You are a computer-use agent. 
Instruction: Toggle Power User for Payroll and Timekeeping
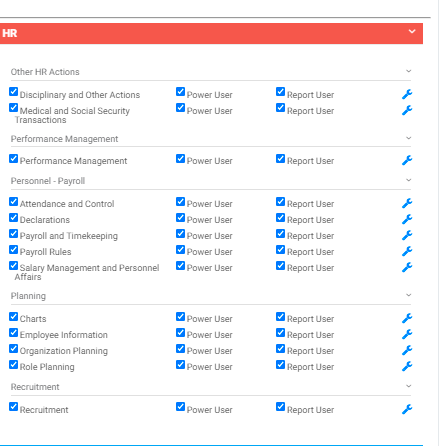click(x=180, y=234)
